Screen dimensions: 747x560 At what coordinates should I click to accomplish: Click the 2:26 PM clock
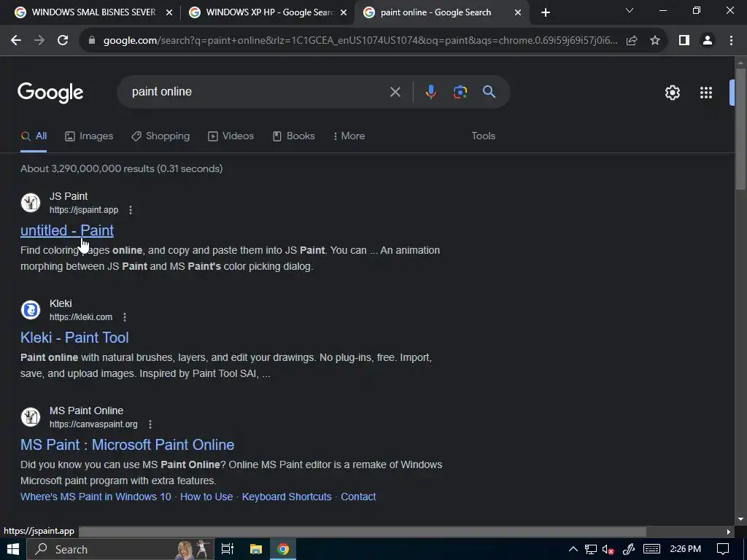click(685, 550)
